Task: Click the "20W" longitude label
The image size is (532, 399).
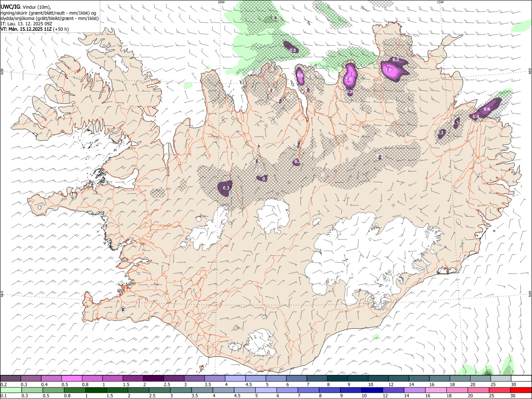Action: [x=221, y=2]
